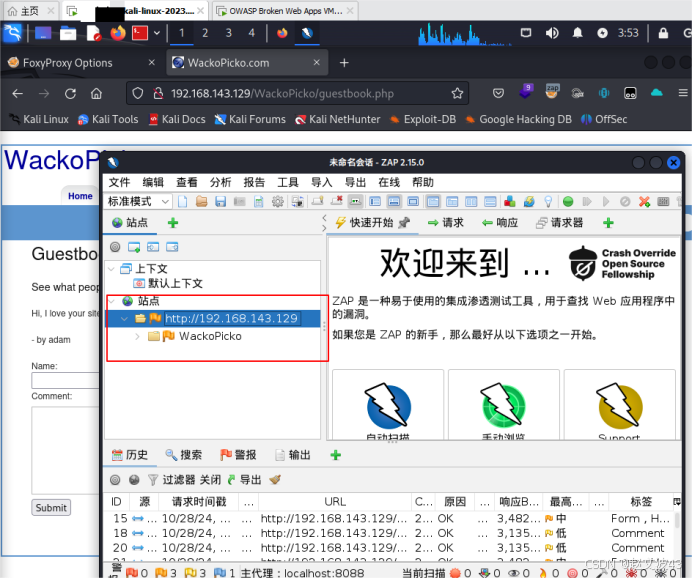Click the red X remove all breakpoints icon
The height and width of the screenshot is (578, 692).
click(644, 202)
